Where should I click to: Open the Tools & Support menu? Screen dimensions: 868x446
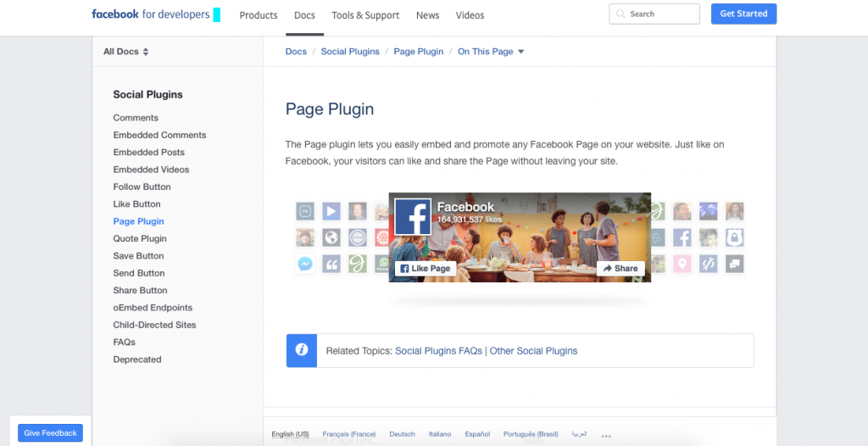tap(365, 15)
